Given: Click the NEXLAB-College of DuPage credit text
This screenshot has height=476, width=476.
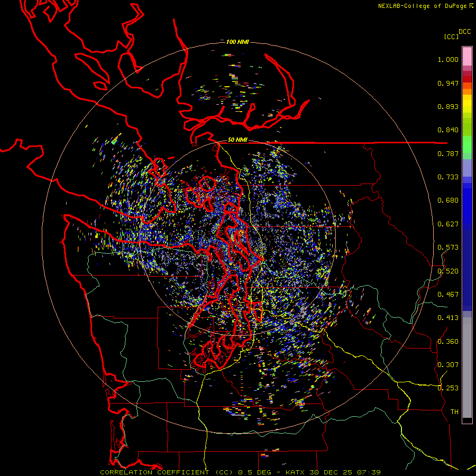Looking at the screenshot, I should pos(422,6).
